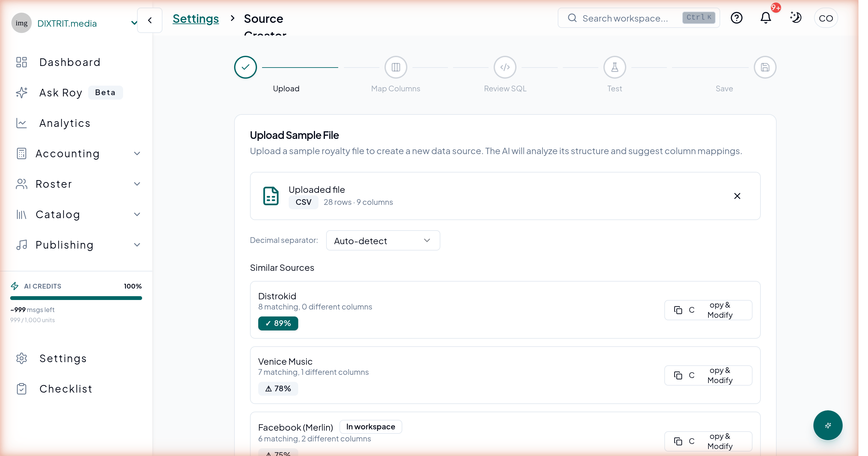Screen dimensions: 868x456
Task: Focus the Search workspace field
Action: [639, 18]
